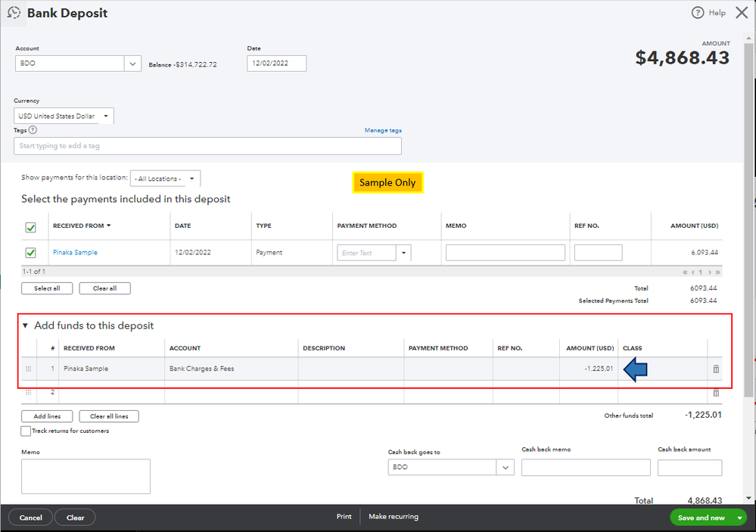Collapse the Add funds to this deposit section
The height and width of the screenshot is (532, 756).
click(25, 325)
